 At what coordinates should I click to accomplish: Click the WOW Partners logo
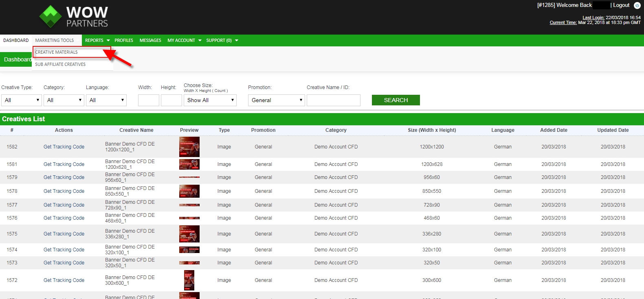coord(74,17)
